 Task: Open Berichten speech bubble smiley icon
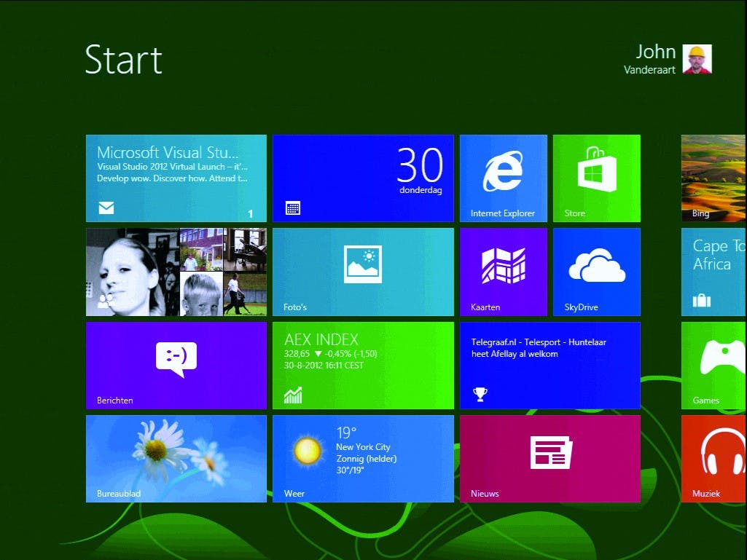click(x=176, y=359)
